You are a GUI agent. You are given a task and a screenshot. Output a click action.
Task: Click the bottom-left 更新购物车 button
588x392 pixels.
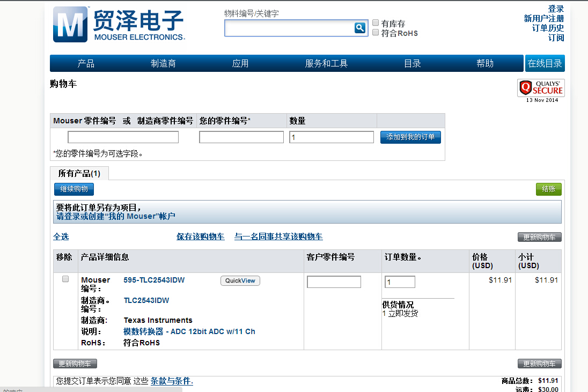point(75,364)
